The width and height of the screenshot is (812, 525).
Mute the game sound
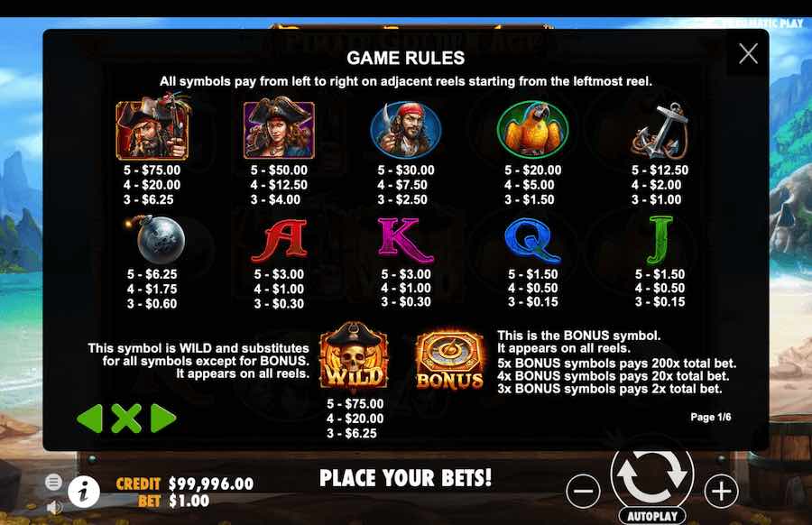coord(54,507)
